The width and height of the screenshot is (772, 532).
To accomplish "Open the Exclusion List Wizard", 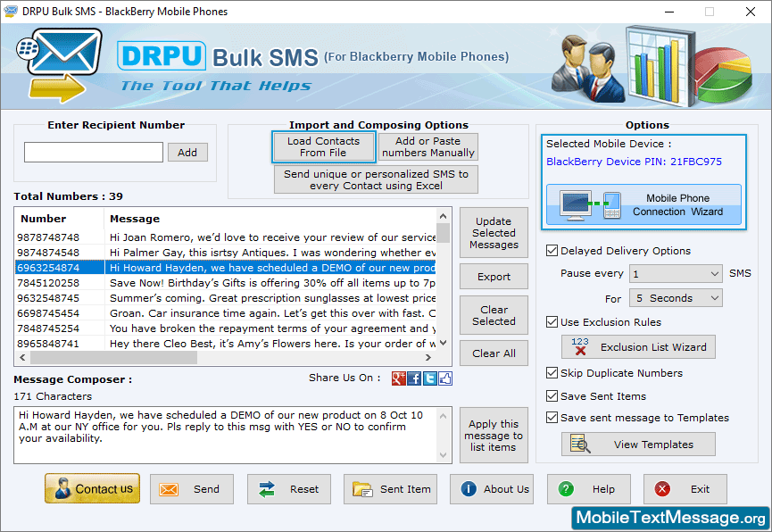I will [638, 347].
